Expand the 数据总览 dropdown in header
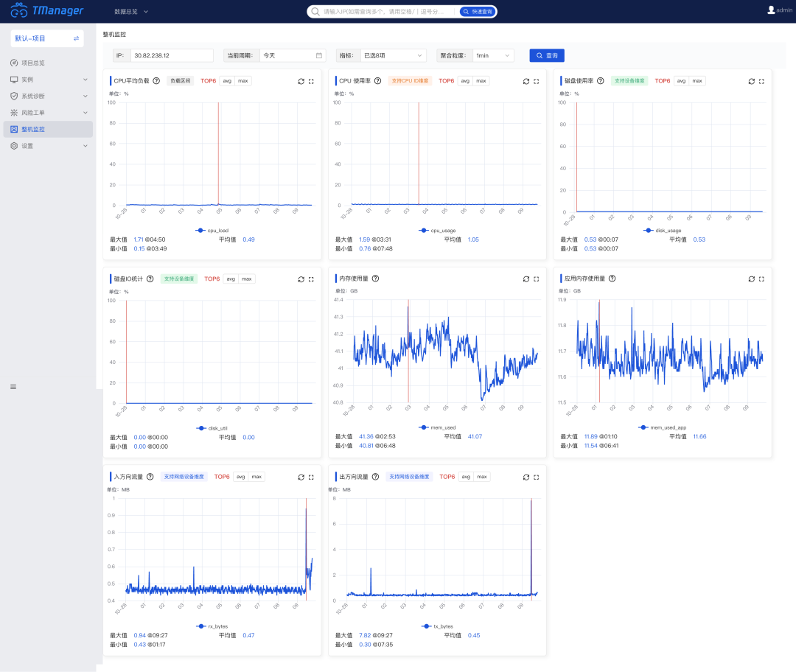The height and width of the screenshot is (672, 796). click(x=131, y=12)
